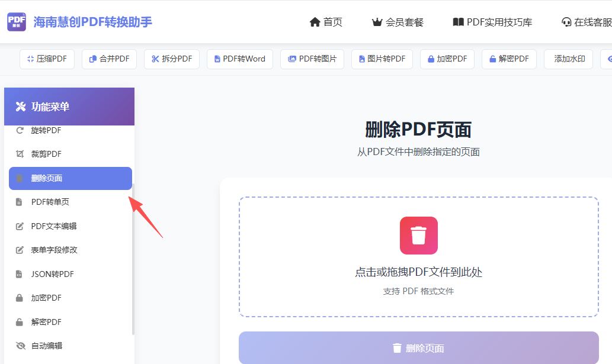Select 添加水印 toolbar button
This screenshot has height=364, width=612.
point(568,59)
